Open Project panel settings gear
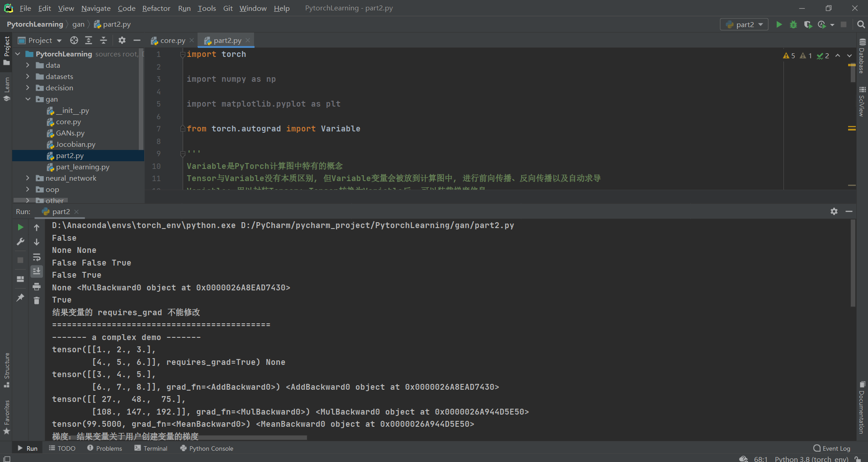This screenshot has height=462, width=868. [x=122, y=40]
